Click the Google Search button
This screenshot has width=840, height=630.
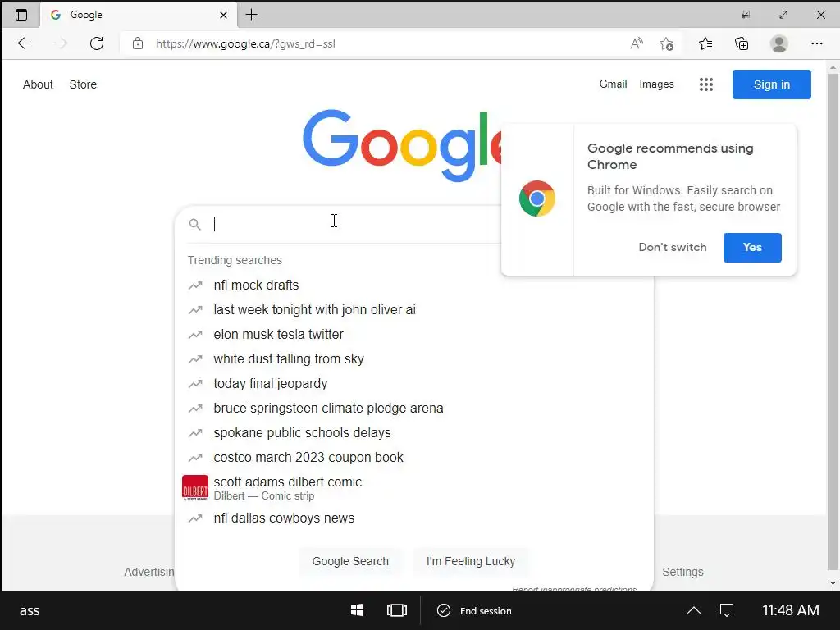click(350, 561)
